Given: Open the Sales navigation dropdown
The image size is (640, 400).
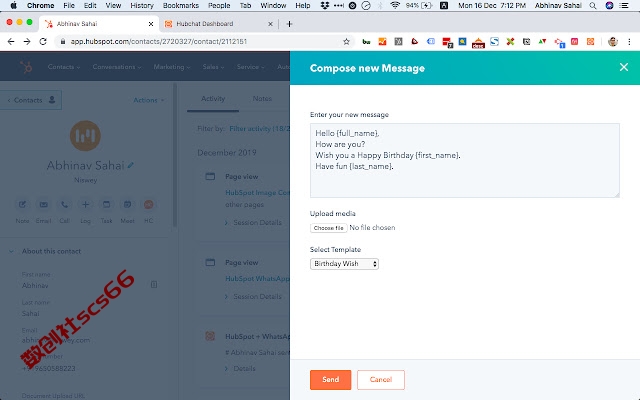Looking at the screenshot, I should click(x=213, y=67).
